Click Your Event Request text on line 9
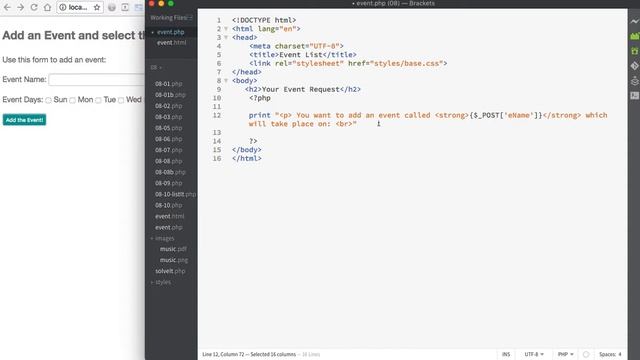Image resolution: width=640 pixels, height=360 pixels. tap(301, 89)
